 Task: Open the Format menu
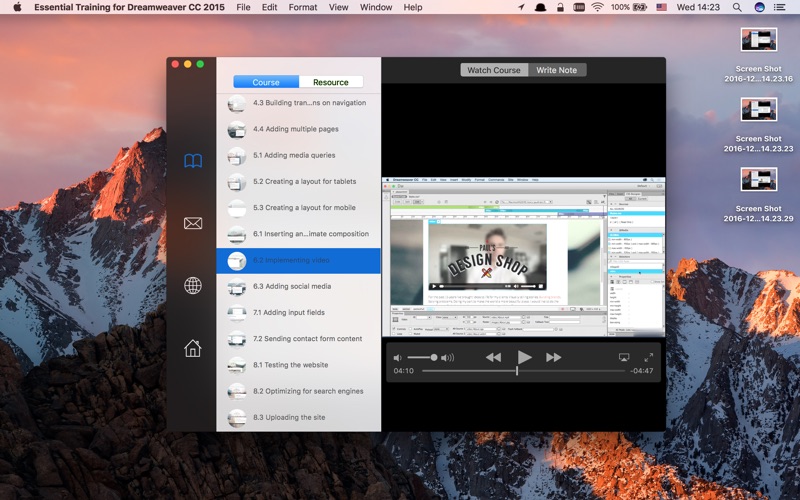coord(303,7)
